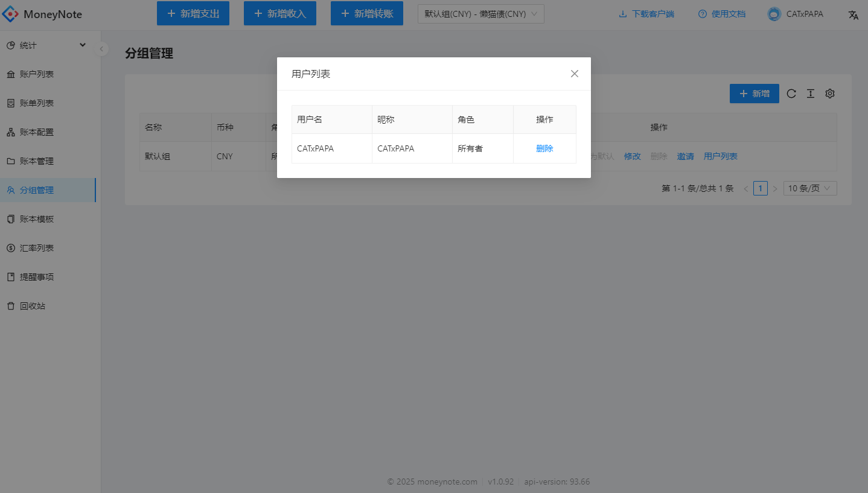
Task: Click 邀请 for 默认组
Action: point(686,156)
